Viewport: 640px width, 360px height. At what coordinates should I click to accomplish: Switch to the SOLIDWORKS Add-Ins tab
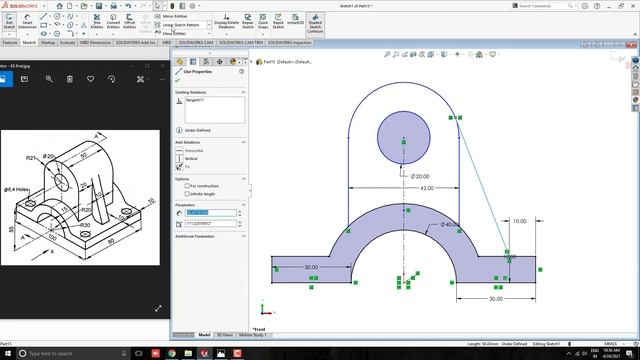[136, 42]
